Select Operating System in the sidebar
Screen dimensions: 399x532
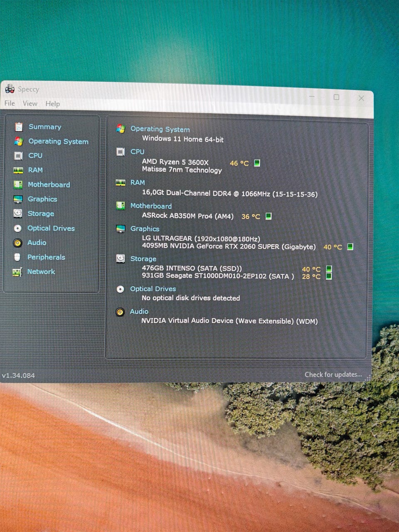(58, 141)
